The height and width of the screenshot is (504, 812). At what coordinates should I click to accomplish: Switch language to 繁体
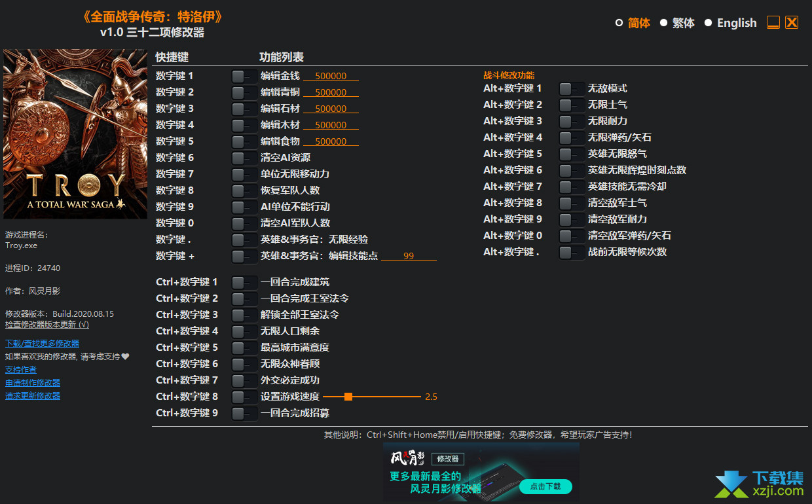663,23
